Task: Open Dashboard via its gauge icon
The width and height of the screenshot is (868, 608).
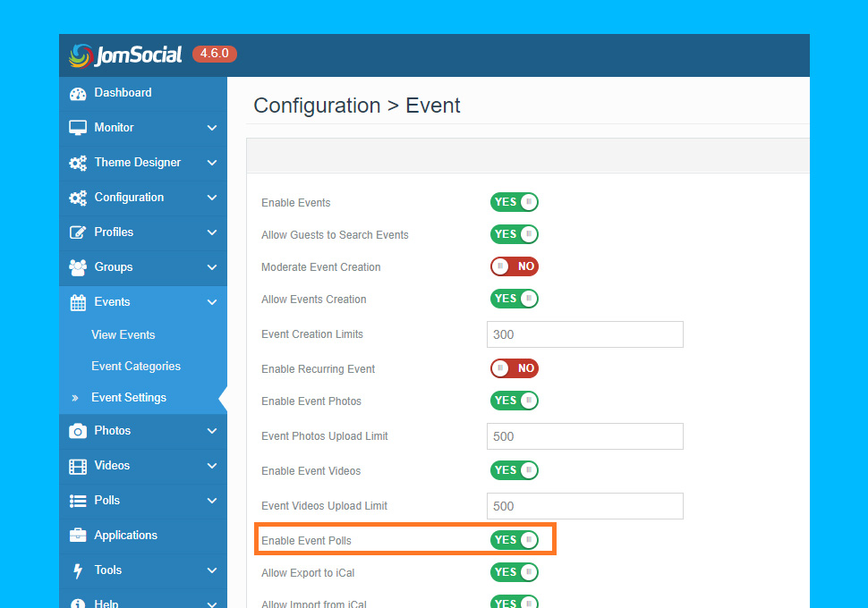Action: coord(78,94)
